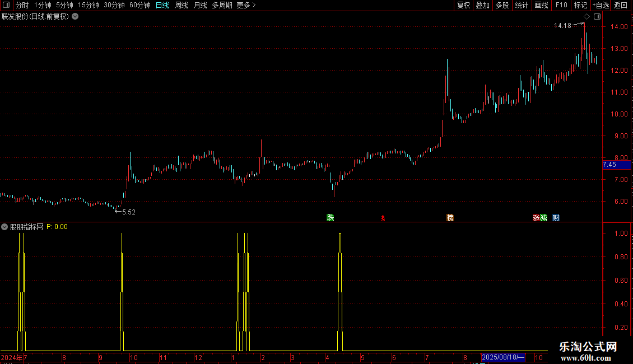Switch to 日线 daily chart
Screen dimensions: 633x364
click(162, 5)
